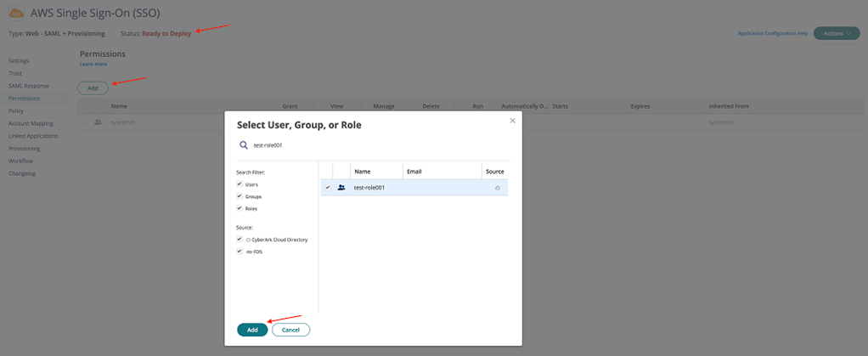868x356 pixels.
Task: Close the Select User, Group, or Role dialog
Action: pos(512,120)
